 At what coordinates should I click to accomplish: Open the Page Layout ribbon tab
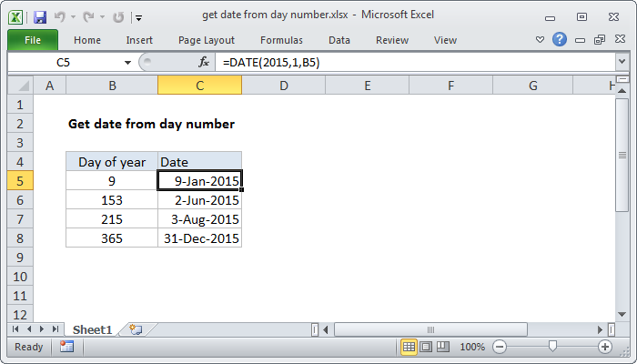(207, 40)
